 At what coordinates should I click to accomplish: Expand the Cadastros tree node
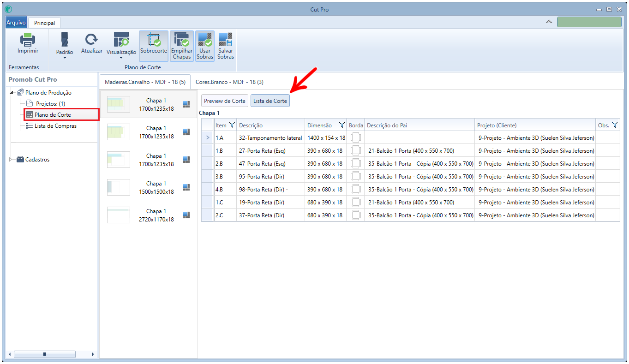[12, 160]
